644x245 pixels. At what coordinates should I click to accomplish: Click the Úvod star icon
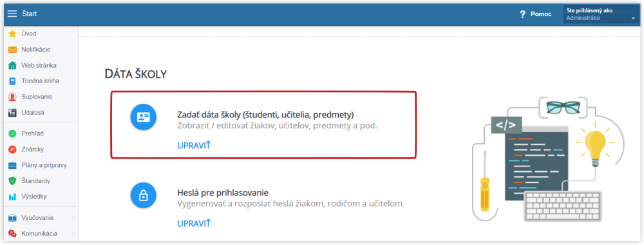12,34
